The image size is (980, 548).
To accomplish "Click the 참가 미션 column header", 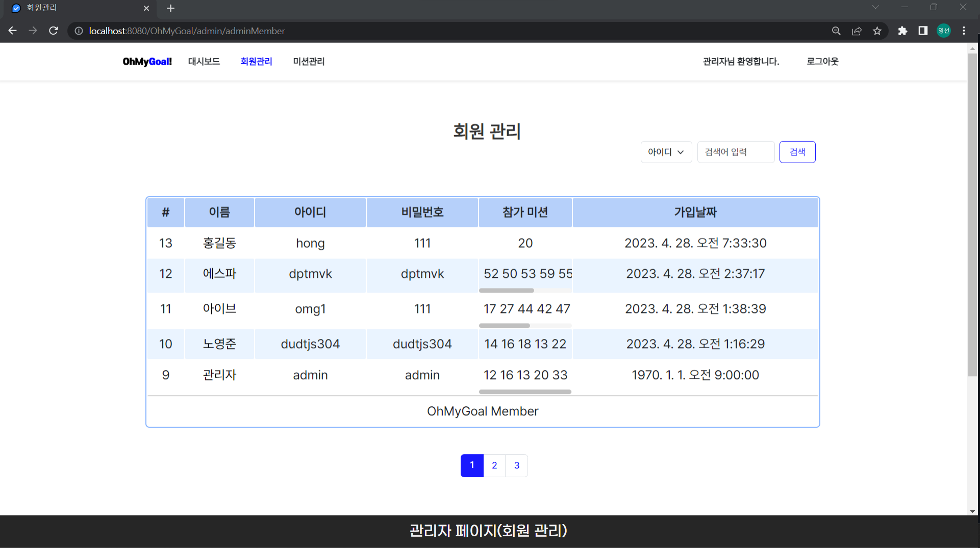I will [525, 212].
